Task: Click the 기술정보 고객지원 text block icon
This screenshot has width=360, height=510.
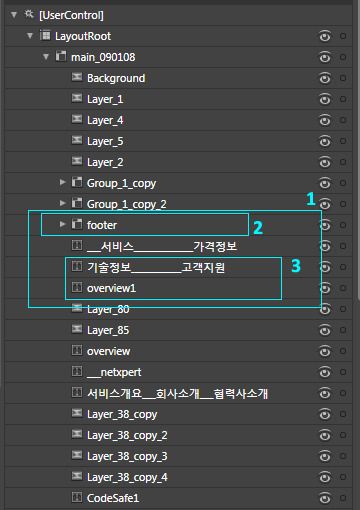Action: [77, 266]
